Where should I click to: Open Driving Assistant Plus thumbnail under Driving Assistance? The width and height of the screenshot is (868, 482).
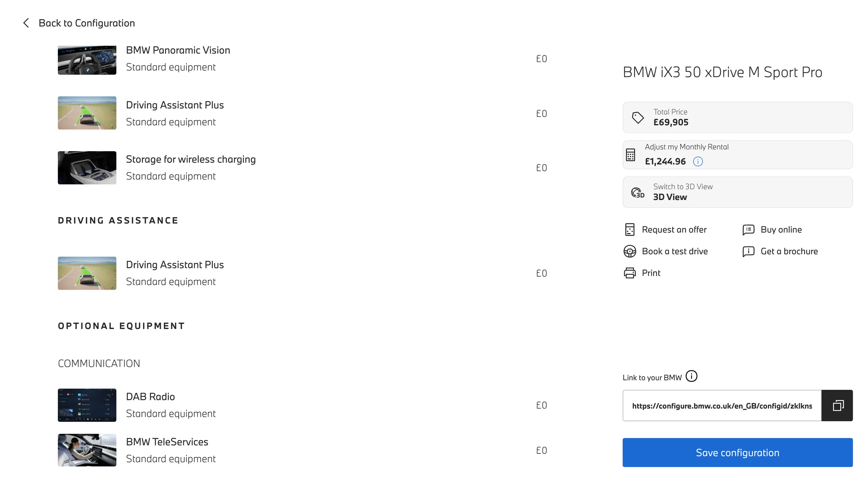87,273
